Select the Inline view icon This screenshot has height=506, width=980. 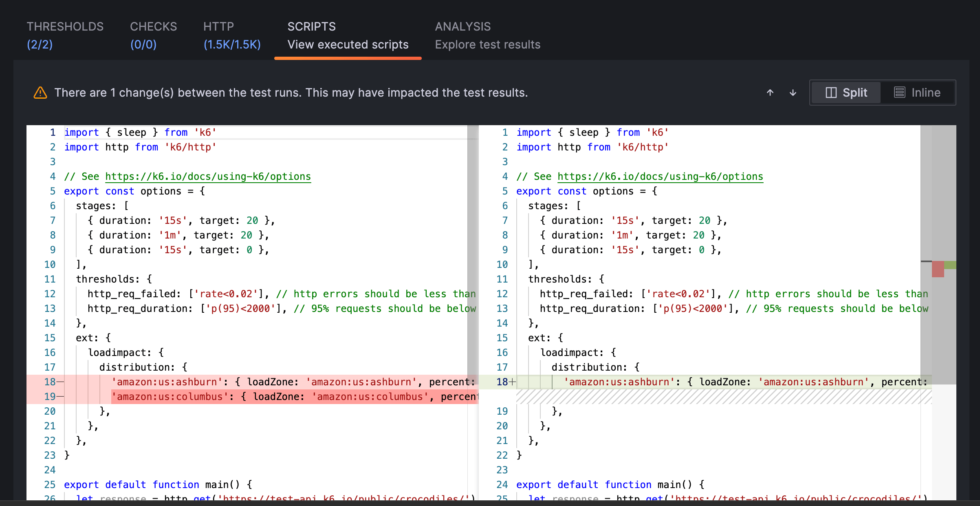point(900,93)
